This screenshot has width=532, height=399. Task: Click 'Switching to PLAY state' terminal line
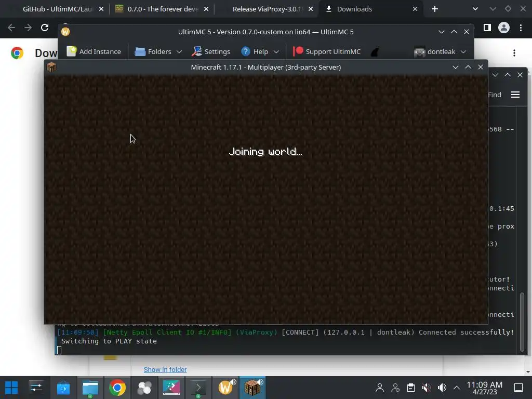109,341
